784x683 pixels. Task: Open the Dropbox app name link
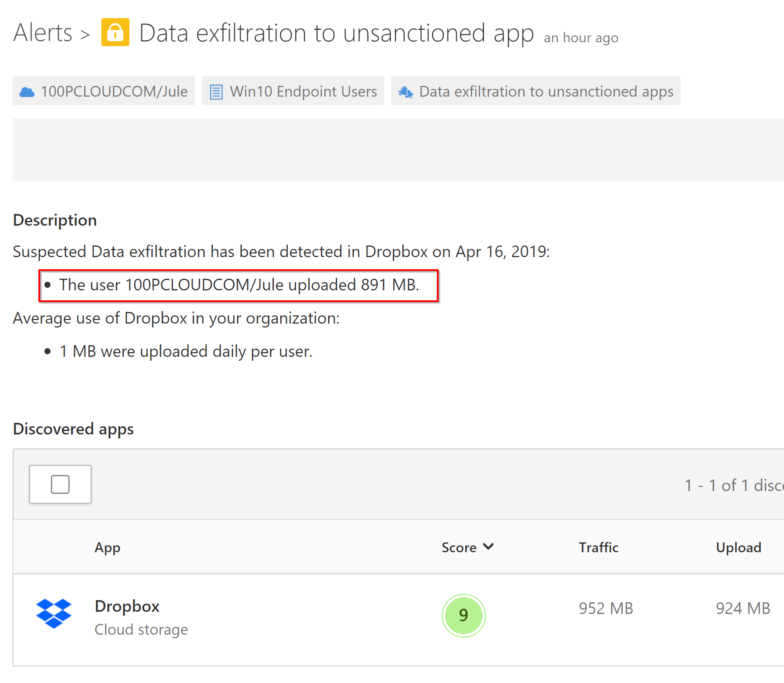pos(127,606)
